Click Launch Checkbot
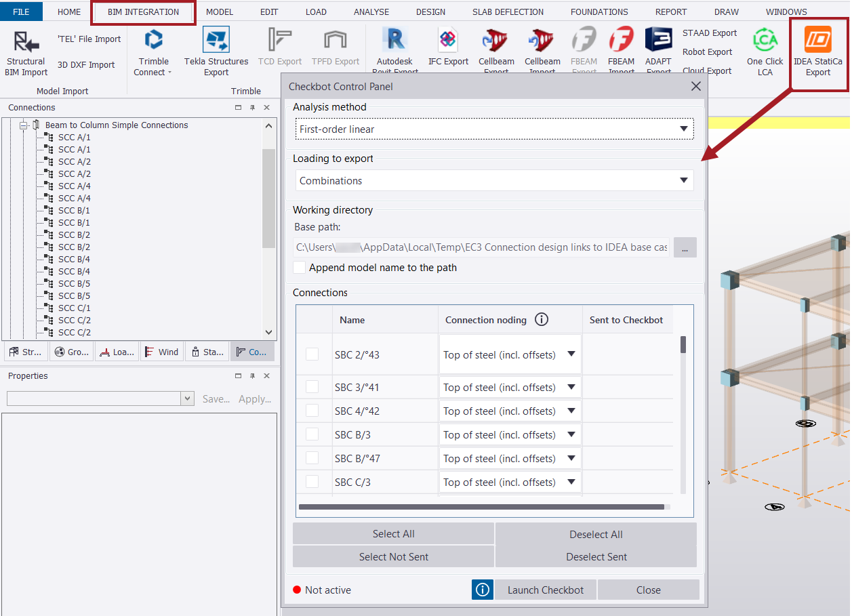 pos(545,590)
